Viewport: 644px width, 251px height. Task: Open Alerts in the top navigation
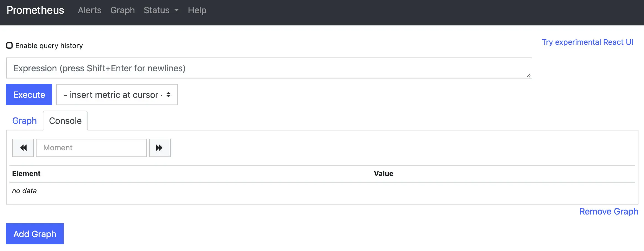(x=89, y=10)
